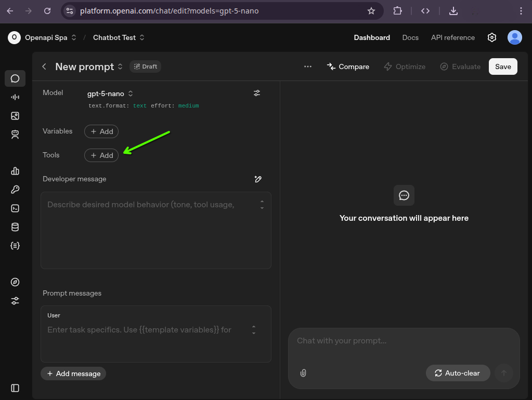Save the current prompt
Screen dimensions: 532x400
point(502,66)
